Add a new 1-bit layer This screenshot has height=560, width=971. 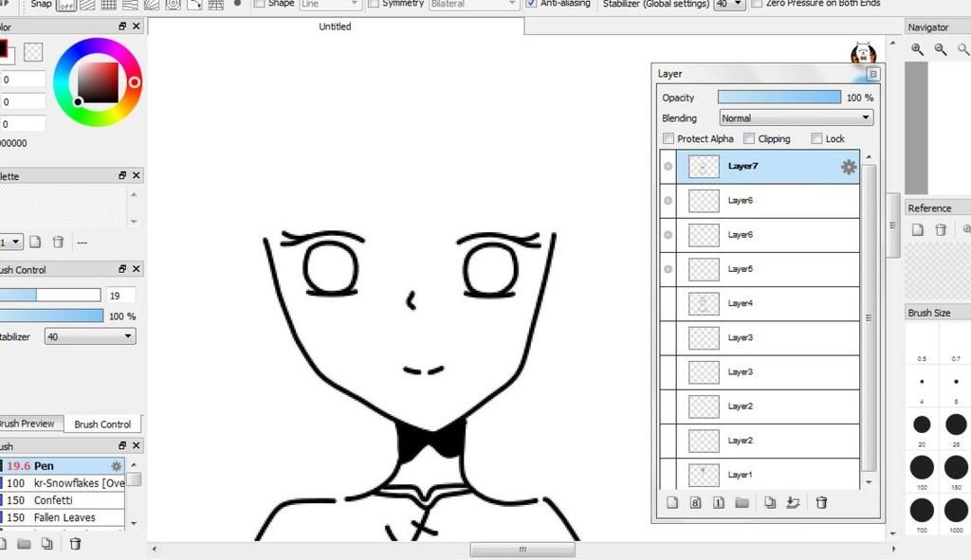click(x=719, y=502)
